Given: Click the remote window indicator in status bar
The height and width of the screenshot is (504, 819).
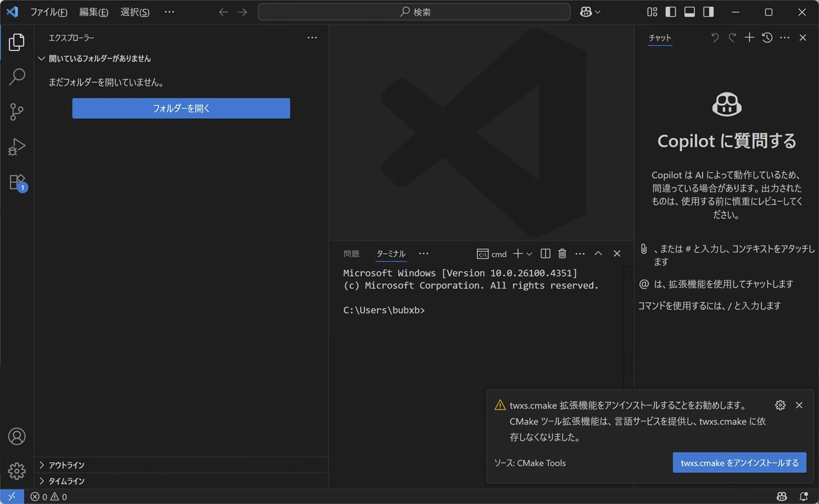Looking at the screenshot, I should tap(12, 496).
